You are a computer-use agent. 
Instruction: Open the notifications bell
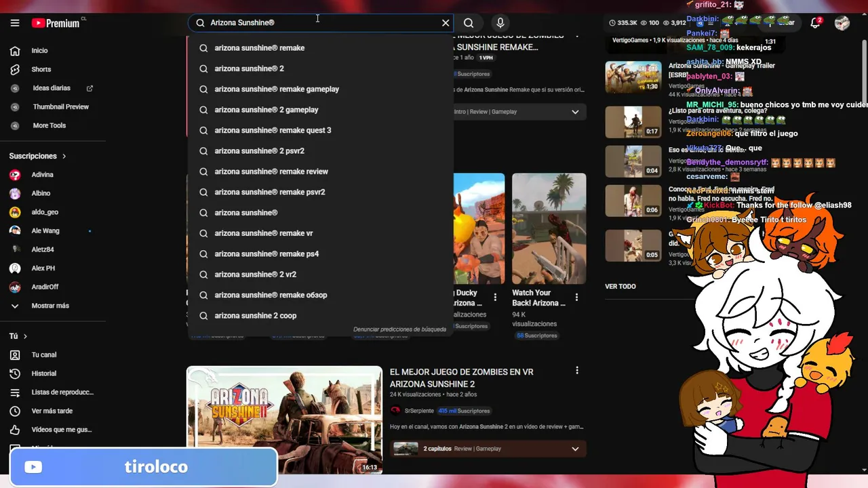tap(816, 22)
